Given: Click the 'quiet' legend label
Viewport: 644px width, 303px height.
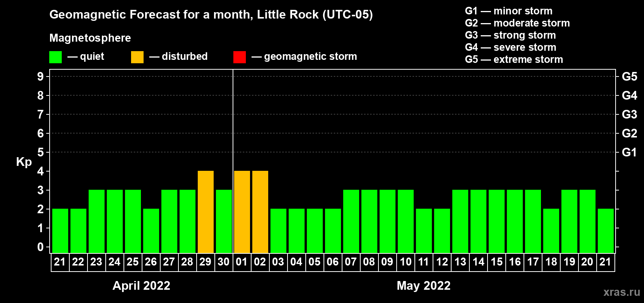Looking at the screenshot, I should (92, 56).
